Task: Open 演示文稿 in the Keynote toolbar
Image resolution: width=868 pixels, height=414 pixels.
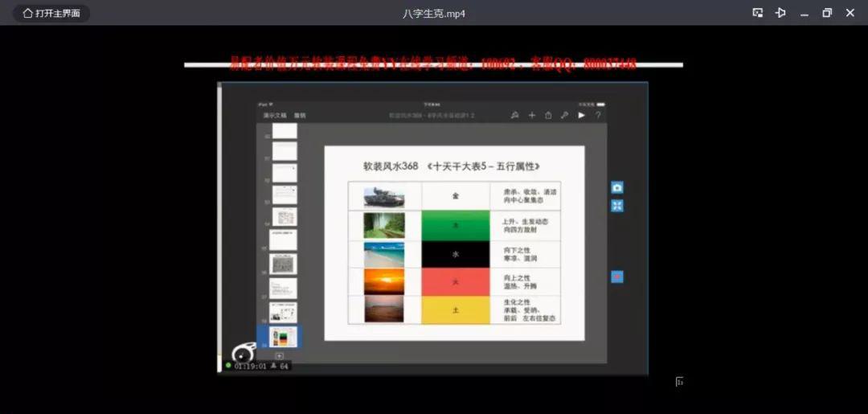Action: pos(275,116)
